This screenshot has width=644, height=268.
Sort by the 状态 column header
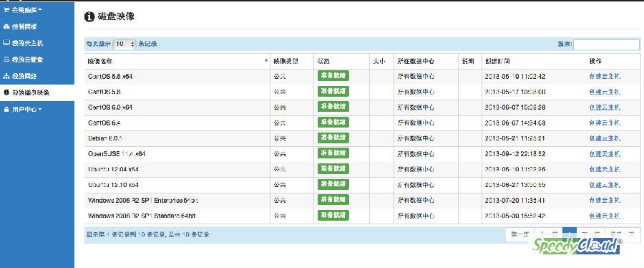pos(341,61)
